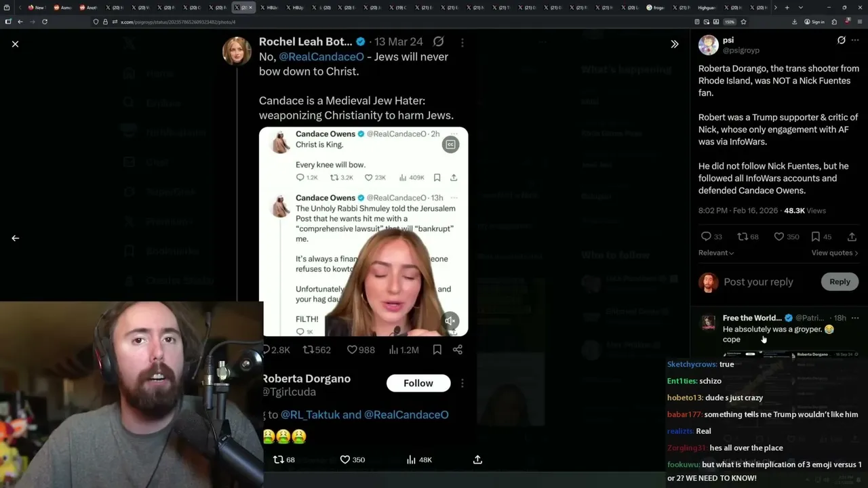Toggle captions with the CC button on the video
This screenshot has height=488, width=868.
click(450, 144)
